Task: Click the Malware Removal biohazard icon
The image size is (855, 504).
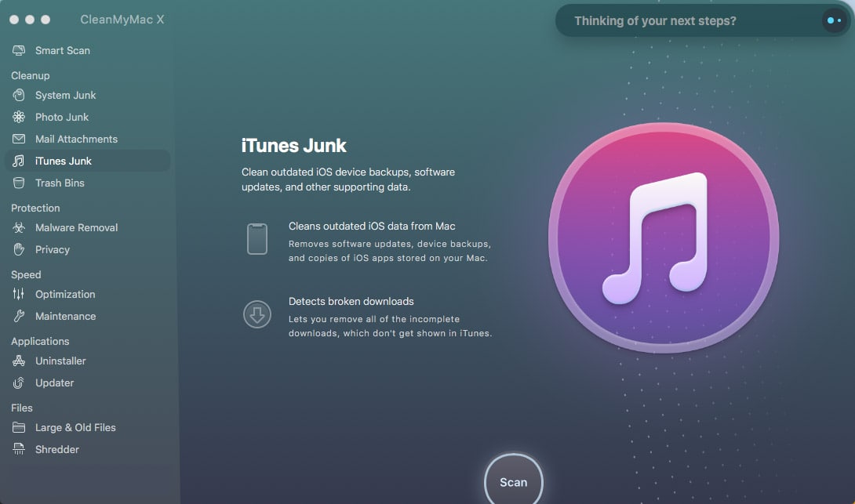Action: pos(19,228)
